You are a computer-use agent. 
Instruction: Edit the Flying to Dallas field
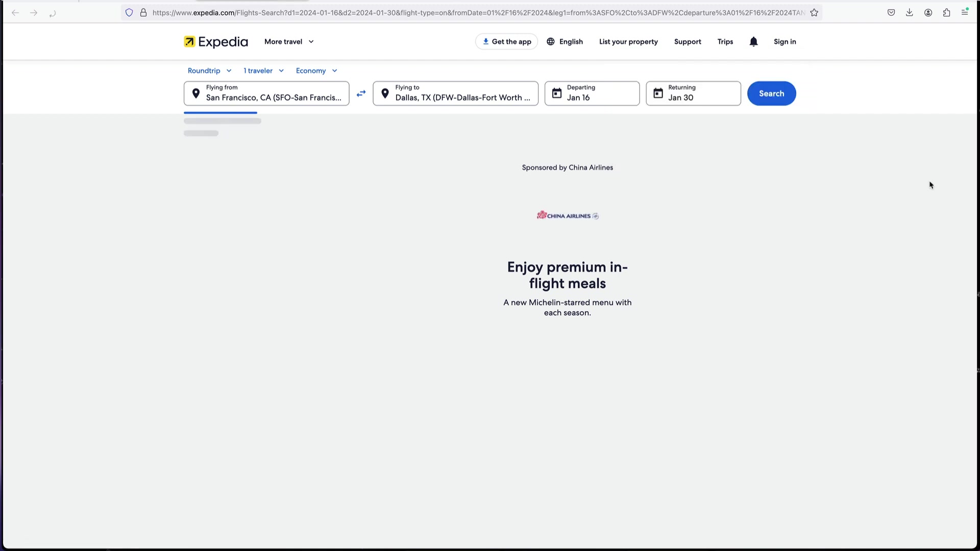pos(455,93)
